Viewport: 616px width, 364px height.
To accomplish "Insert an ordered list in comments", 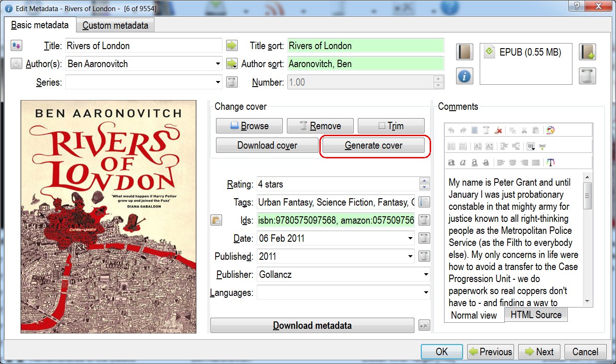I will 451,146.
